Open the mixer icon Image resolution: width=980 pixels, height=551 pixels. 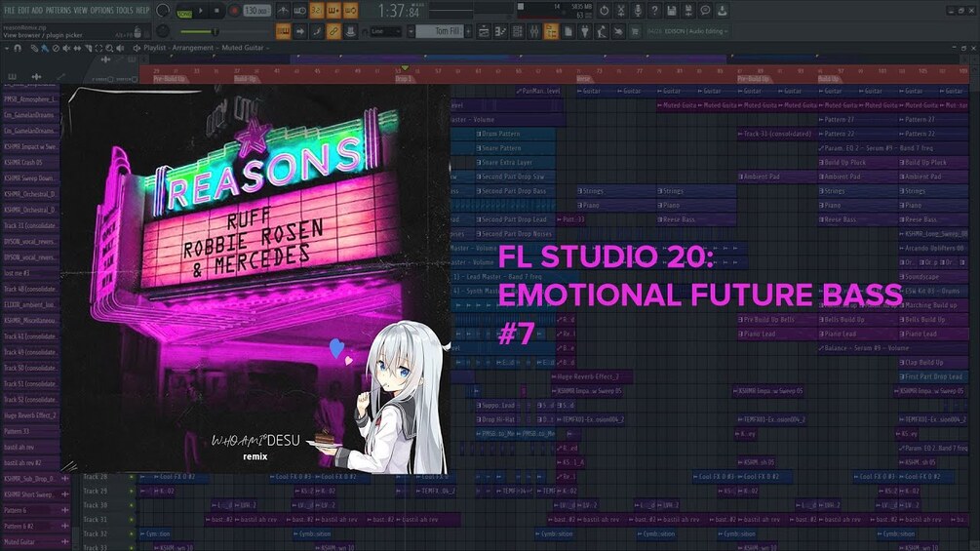pyautogui.click(x=534, y=31)
